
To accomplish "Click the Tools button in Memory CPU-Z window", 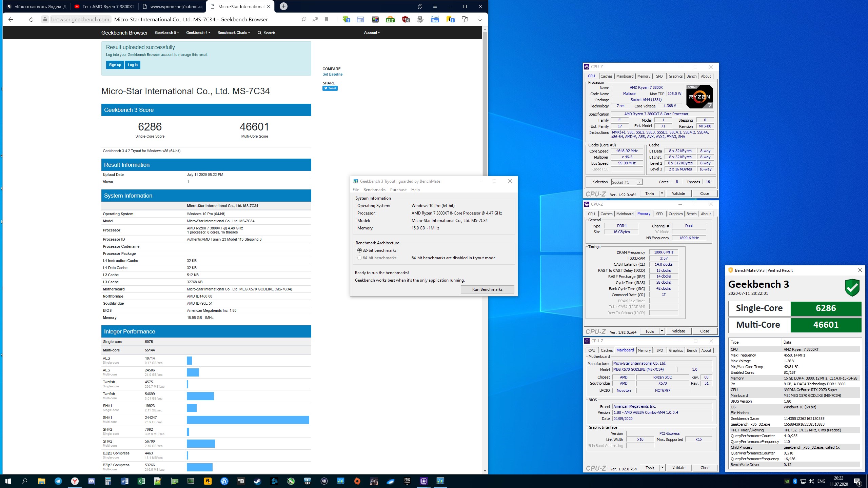I will coord(650,331).
